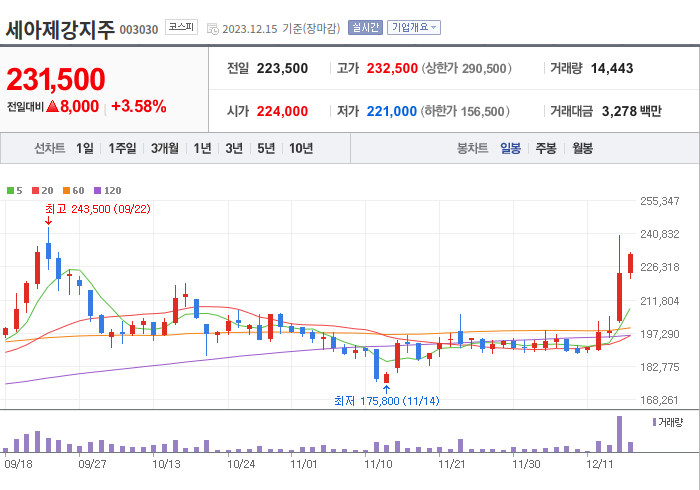Select the 1일 line chart tab
The width and height of the screenshot is (700, 490).
coord(85,148)
